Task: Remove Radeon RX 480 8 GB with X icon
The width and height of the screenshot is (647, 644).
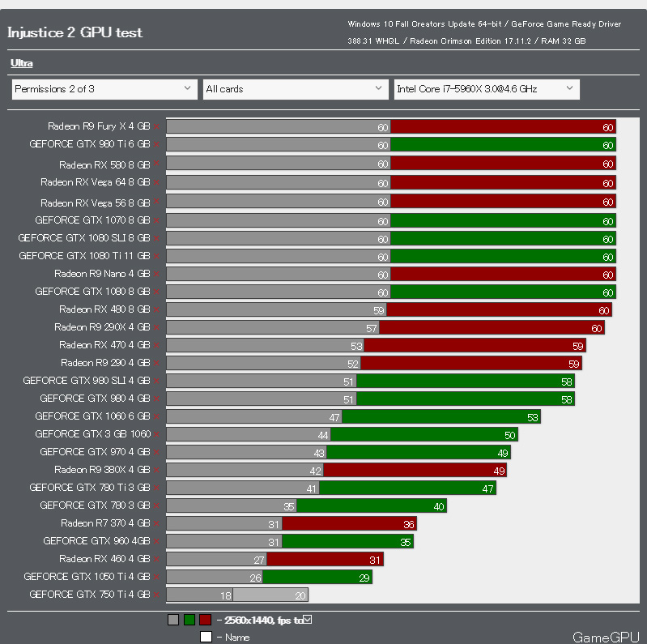Action: (156, 309)
